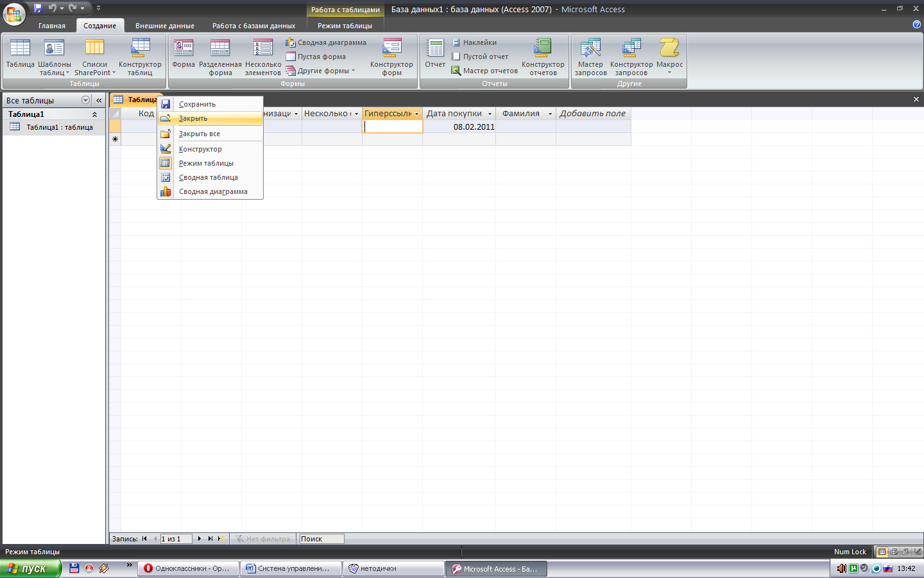Open Конструктор таблиц designer
Image resolution: width=924 pixels, height=578 pixels.
(x=140, y=57)
